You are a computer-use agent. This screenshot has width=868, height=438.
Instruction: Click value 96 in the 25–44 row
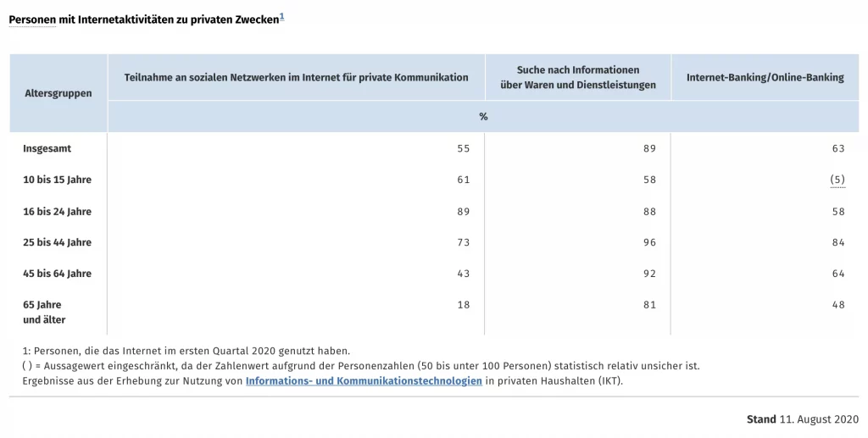649,242
